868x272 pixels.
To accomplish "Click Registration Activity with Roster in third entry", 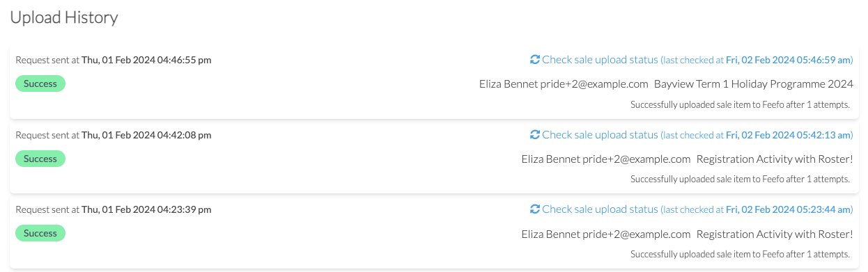I will 775,234.
